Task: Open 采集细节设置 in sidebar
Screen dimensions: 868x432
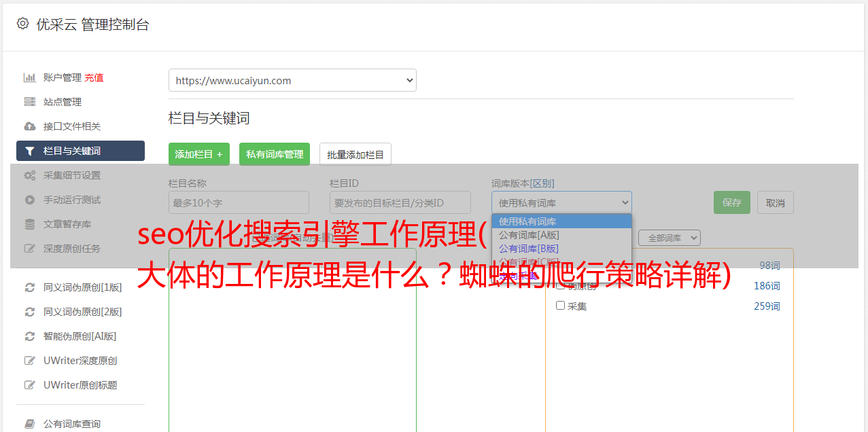Action: (72, 175)
